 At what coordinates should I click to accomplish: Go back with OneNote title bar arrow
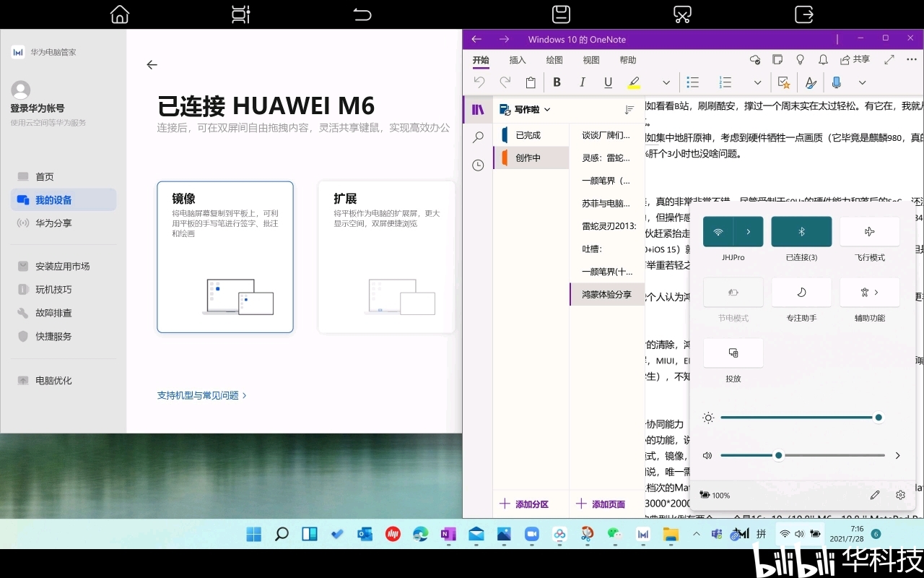pyautogui.click(x=476, y=39)
